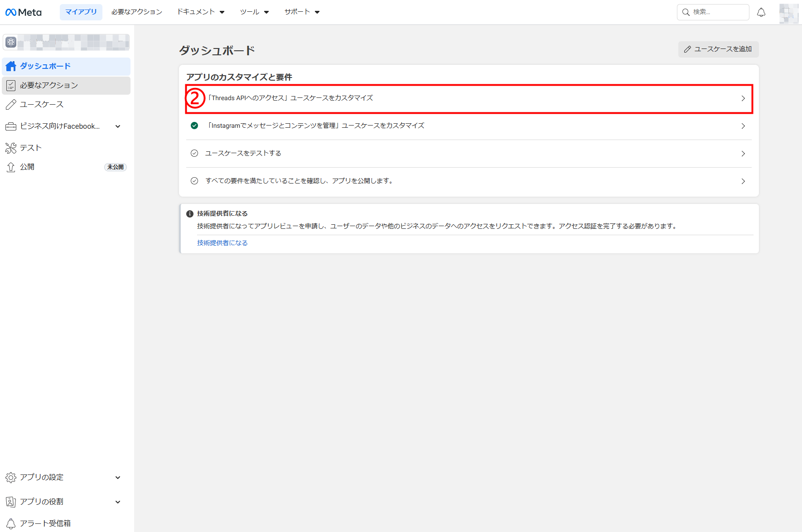Click the dashboard home icon in sidebar
The width and height of the screenshot is (802, 532).
(x=11, y=66)
